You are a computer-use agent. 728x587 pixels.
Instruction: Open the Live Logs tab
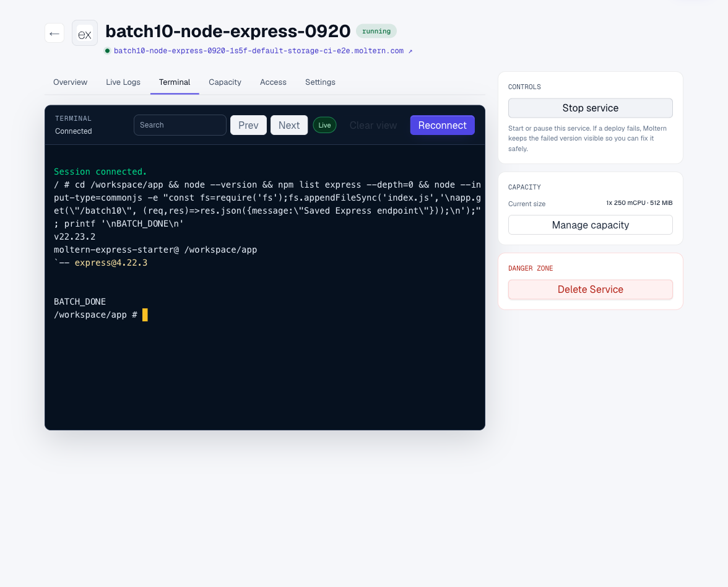click(123, 82)
